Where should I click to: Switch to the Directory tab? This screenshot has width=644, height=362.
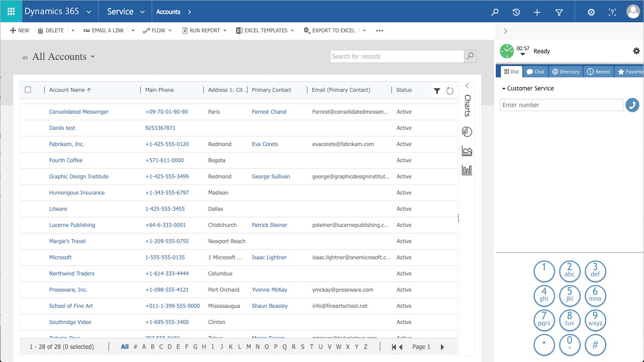566,72
